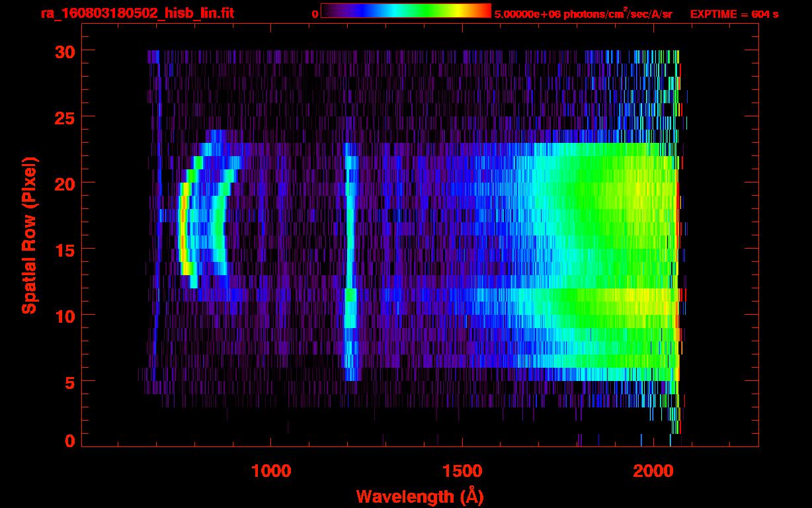Click the Spatial Row (Pixel) axis label
Viewport: 812px width, 508px height.
click(29, 235)
